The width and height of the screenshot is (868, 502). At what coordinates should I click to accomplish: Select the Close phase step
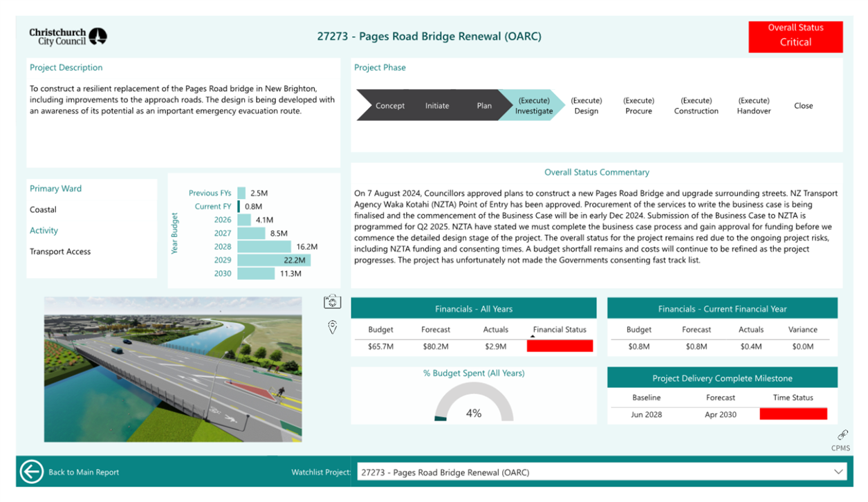804,106
